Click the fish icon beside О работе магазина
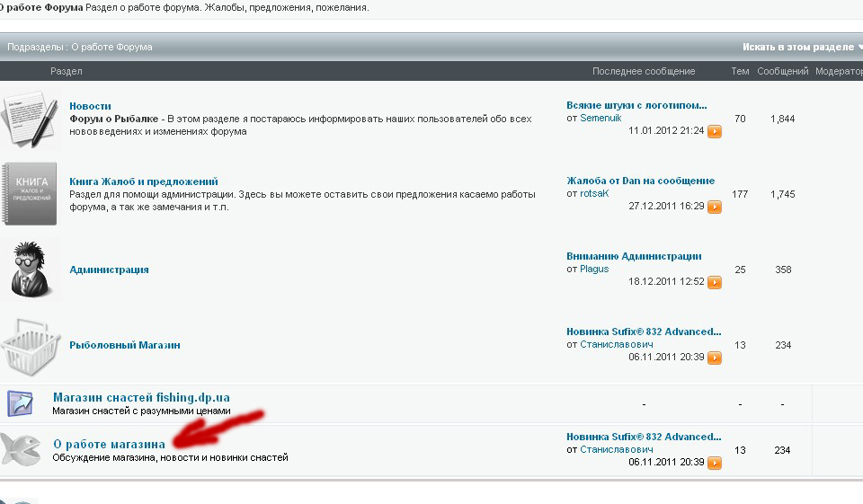The width and height of the screenshot is (863, 504). click(22, 449)
